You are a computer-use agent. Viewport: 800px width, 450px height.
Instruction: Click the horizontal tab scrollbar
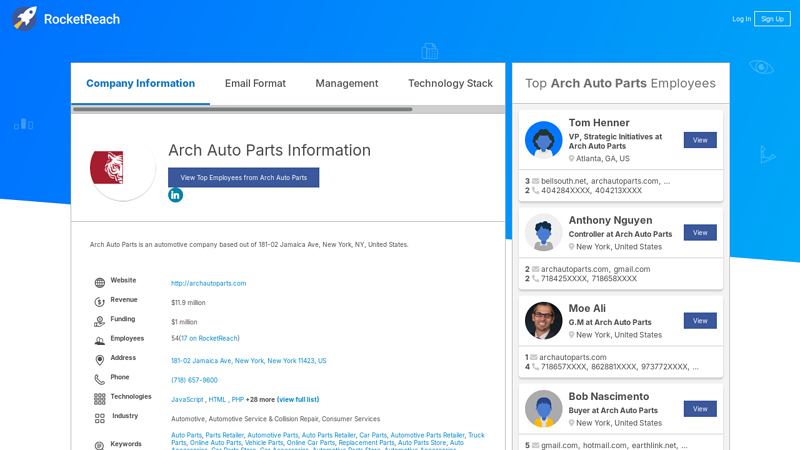(242, 109)
